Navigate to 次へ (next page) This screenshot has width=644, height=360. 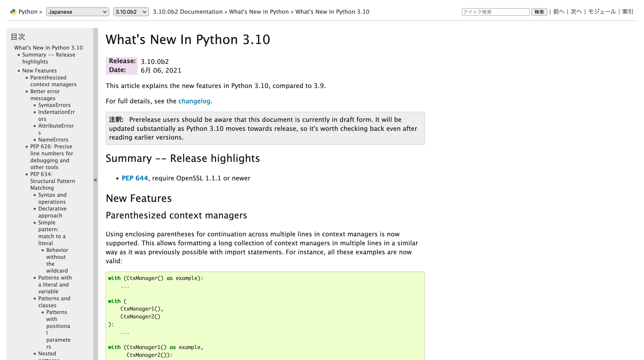[576, 12]
